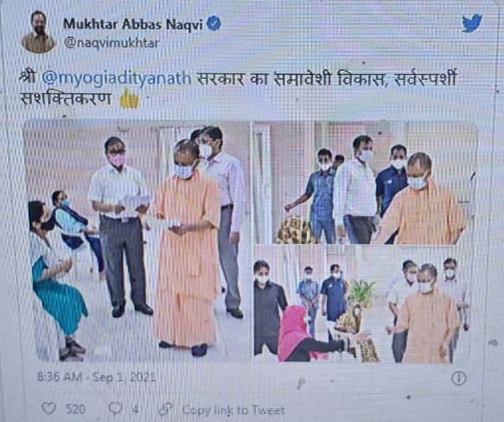Click the reply count number 4

[x=136, y=409]
